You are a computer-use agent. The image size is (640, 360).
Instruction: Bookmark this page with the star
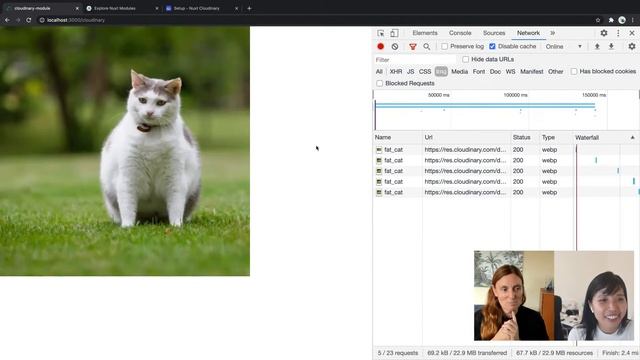(598, 20)
